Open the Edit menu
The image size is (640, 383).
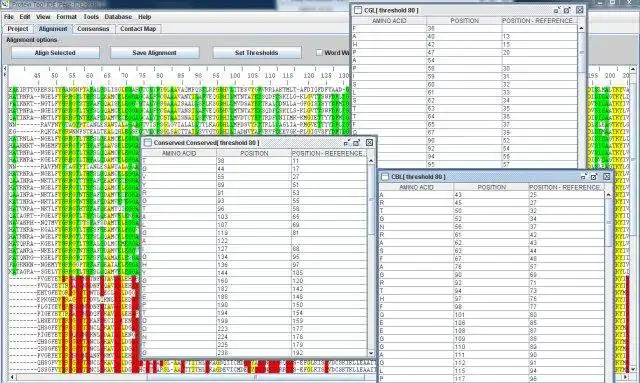pos(25,17)
